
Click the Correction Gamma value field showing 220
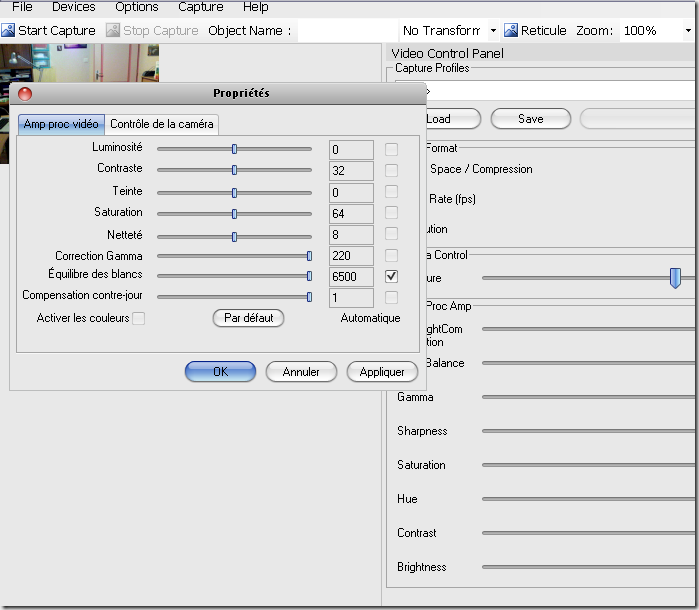coord(351,256)
